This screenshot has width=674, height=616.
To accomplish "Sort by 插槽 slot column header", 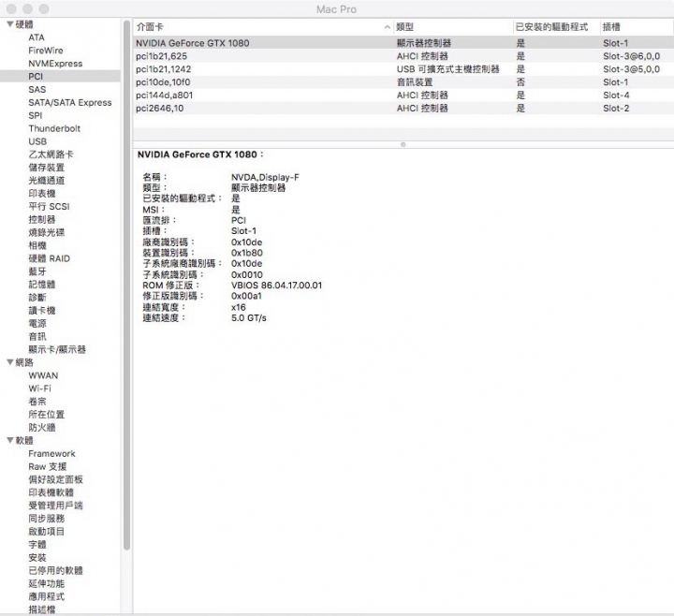I will pyautogui.click(x=637, y=27).
